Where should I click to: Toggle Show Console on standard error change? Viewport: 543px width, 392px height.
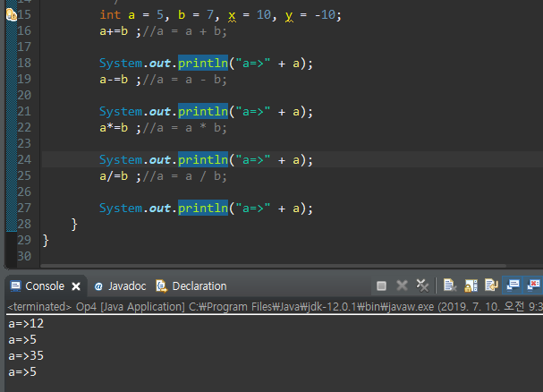coord(534,285)
